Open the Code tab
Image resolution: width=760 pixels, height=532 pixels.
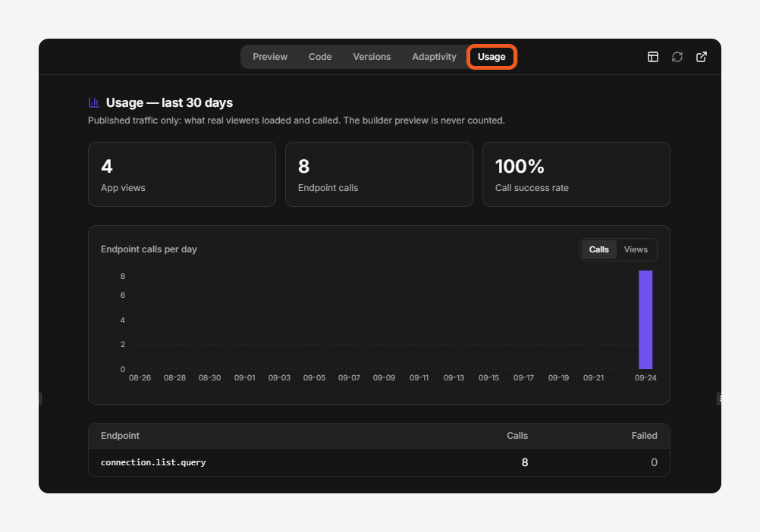click(x=320, y=57)
